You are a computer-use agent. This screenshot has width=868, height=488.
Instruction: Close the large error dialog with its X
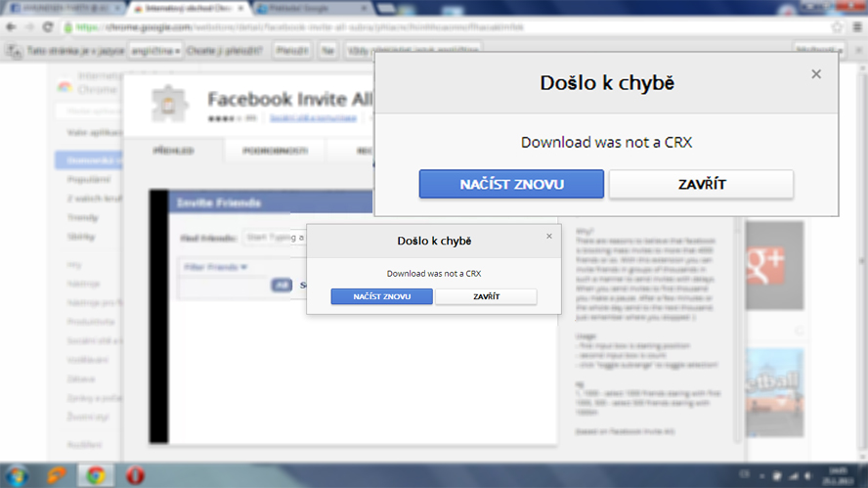pyautogui.click(x=816, y=74)
